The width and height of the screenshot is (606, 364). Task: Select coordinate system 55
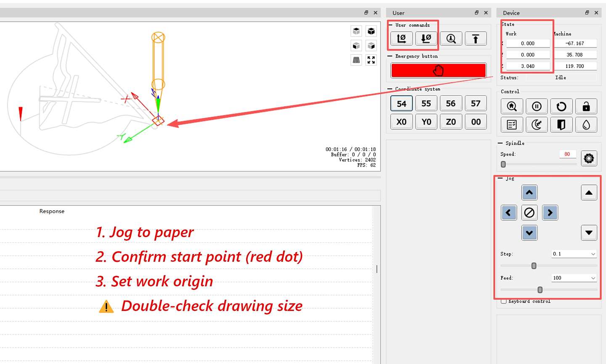426,103
